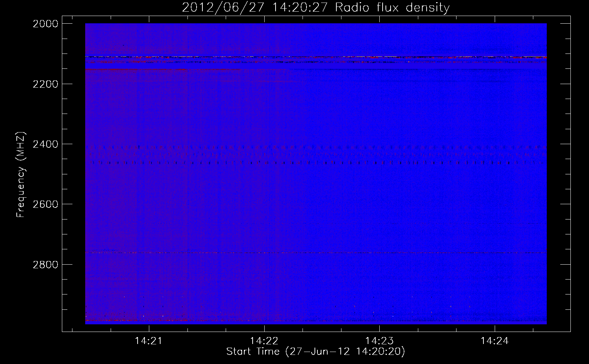Click the 2400 frequency tick label
This screenshot has width=589, height=364.
pos(46,144)
